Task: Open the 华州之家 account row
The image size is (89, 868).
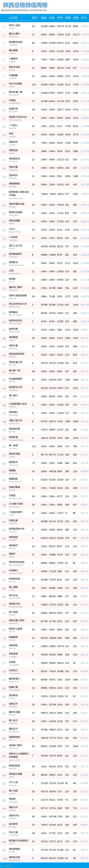Action: (44, 834)
